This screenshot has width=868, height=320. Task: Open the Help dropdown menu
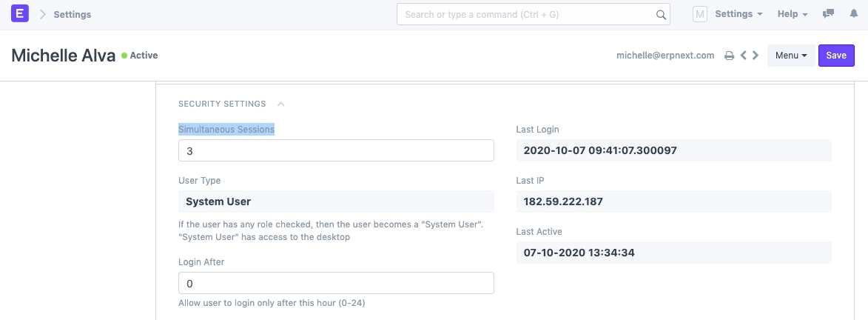(793, 14)
